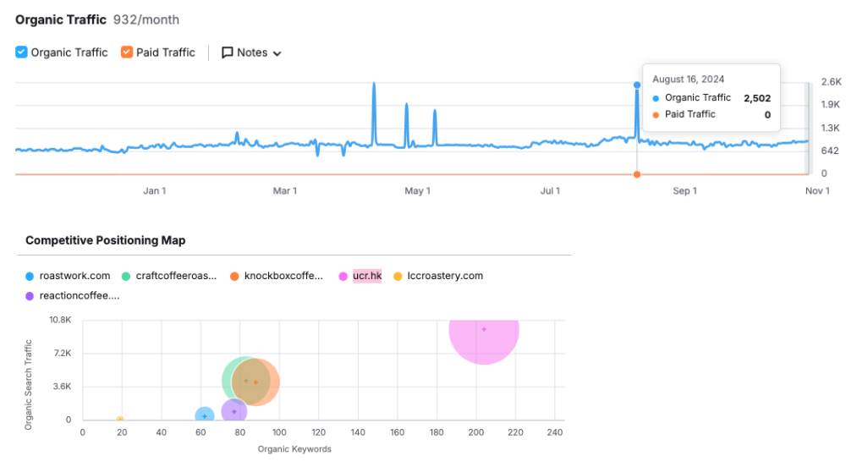This screenshot has height=467, width=868.
Task: Click the small blue roastwork bubble
Action: pos(204,416)
